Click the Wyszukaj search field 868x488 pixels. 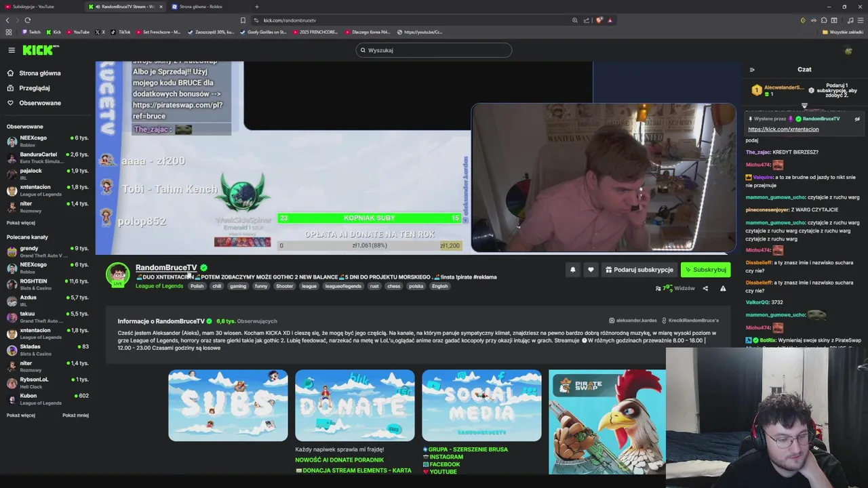point(434,50)
